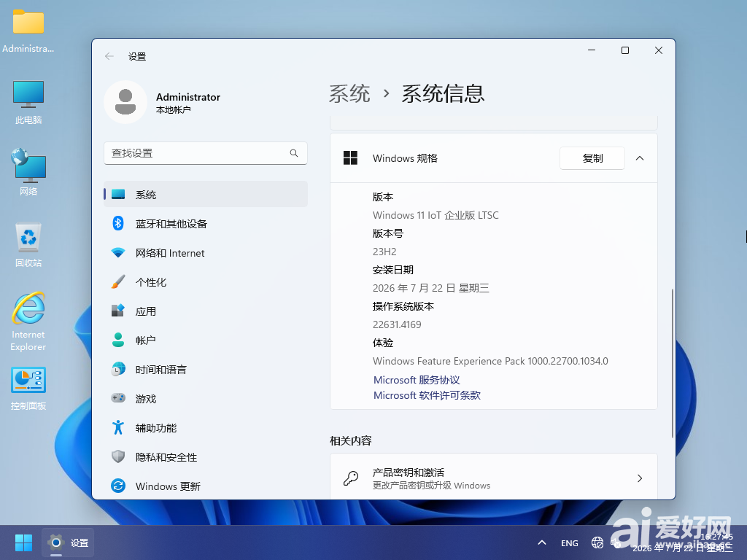Click the Windows logo in 规格 header

[351, 158]
